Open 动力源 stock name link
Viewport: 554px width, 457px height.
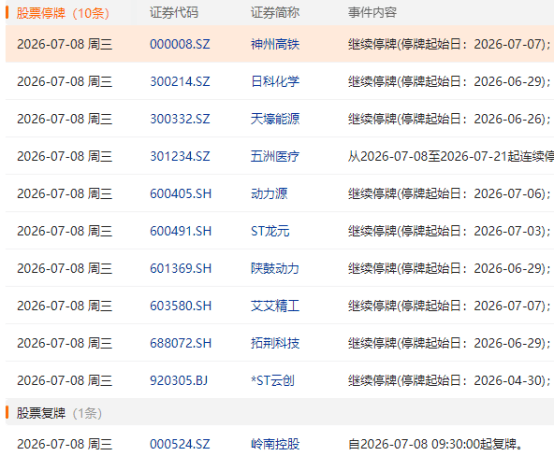269,194
